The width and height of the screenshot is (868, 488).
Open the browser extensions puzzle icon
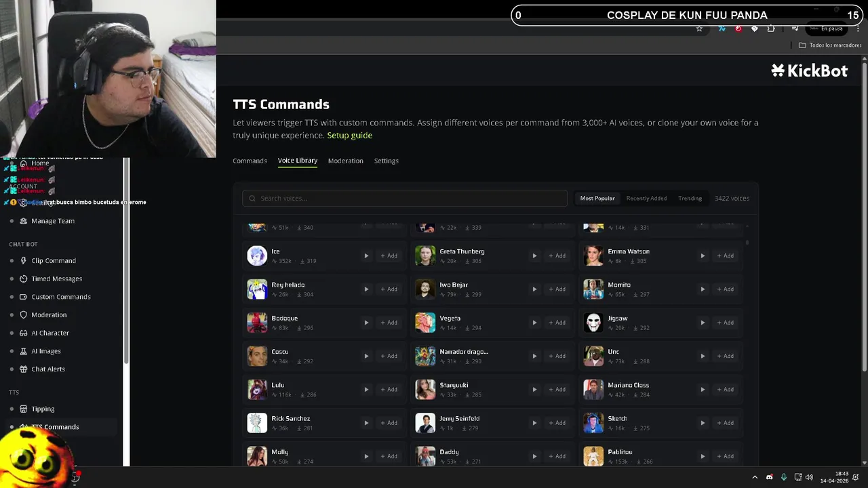pyautogui.click(x=771, y=28)
